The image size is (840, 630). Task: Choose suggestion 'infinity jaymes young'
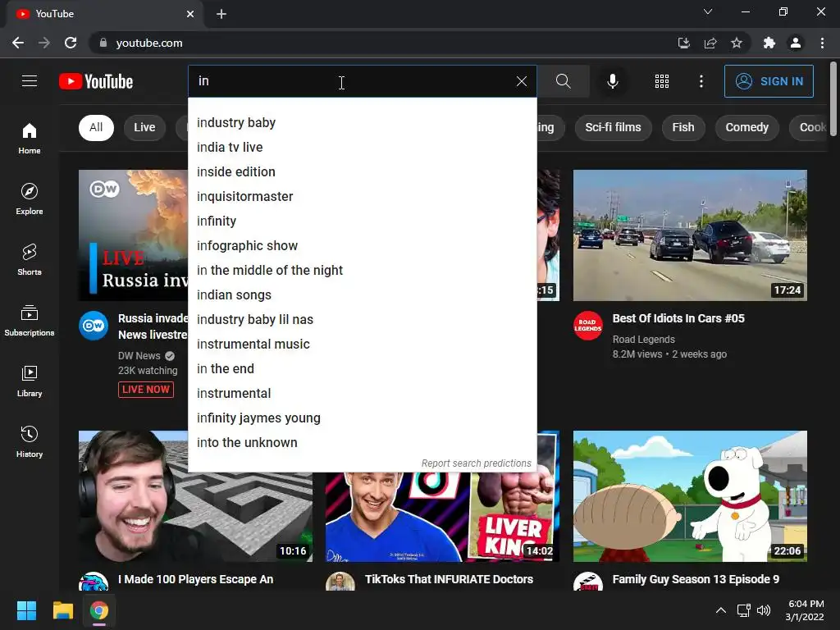click(x=362, y=418)
